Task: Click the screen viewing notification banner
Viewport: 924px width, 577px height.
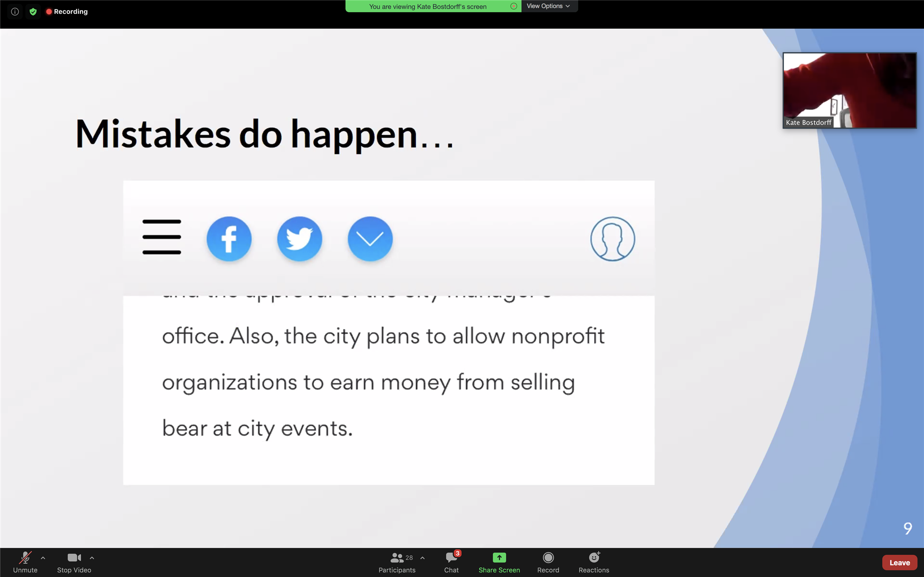Action: (x=428, y=7)
